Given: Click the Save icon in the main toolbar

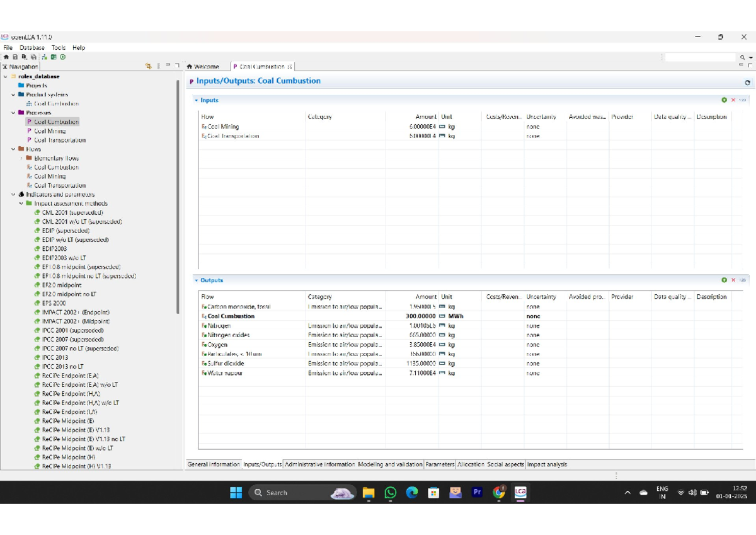Looking at the screenshot, I should 15,57.
